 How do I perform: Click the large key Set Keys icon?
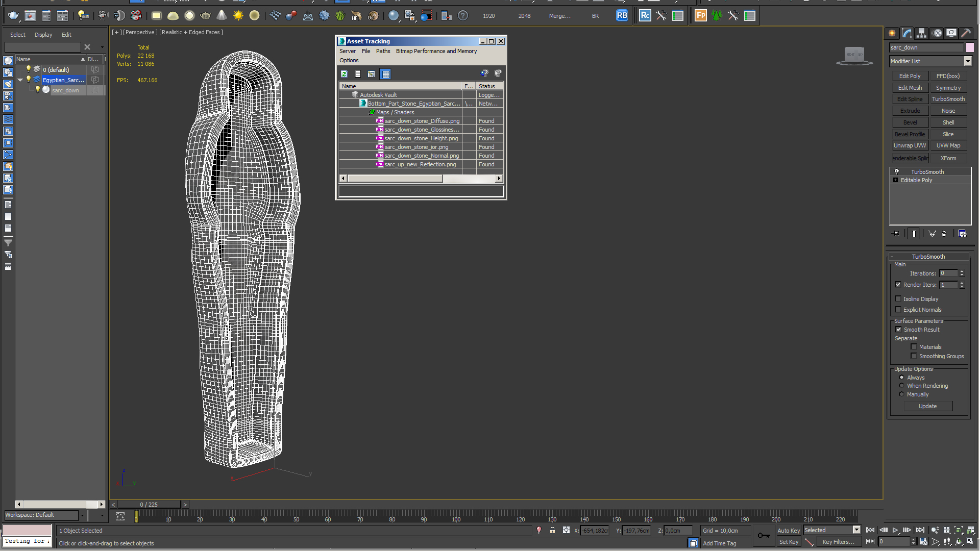click(x=764, y=535)
